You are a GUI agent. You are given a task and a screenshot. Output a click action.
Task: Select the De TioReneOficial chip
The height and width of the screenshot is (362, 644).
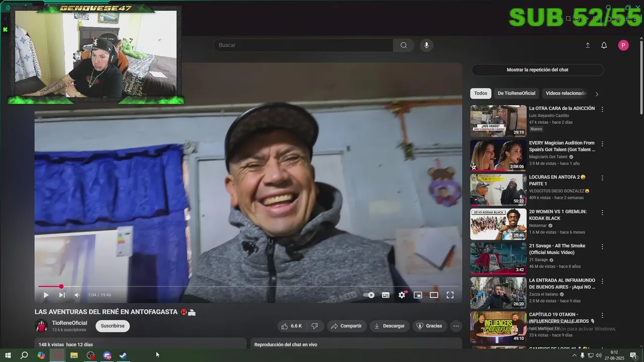[x=516, y=93]
